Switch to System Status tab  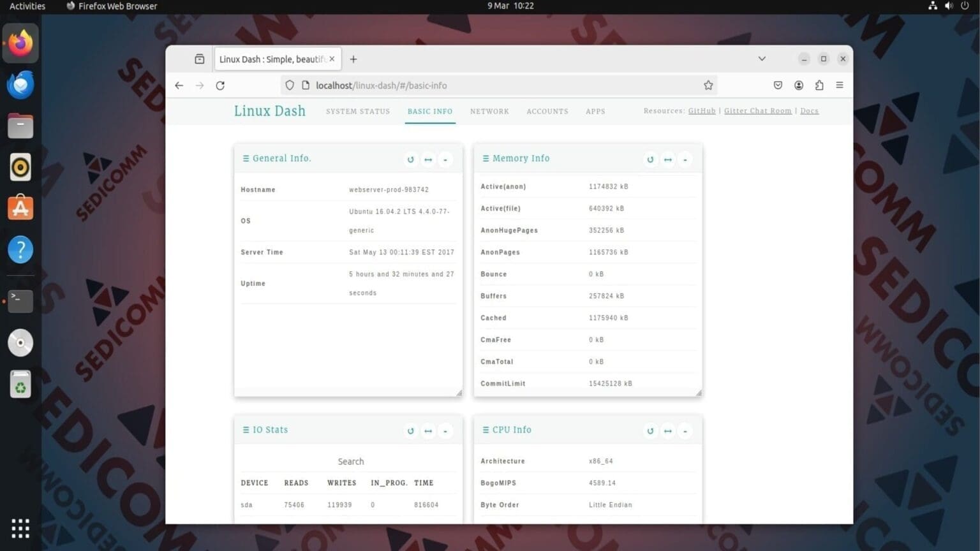point(358,112)
